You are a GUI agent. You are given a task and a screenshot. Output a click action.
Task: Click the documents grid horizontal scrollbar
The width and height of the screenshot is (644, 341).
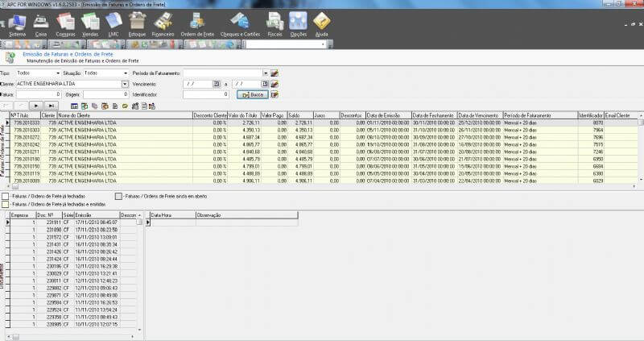70,336
